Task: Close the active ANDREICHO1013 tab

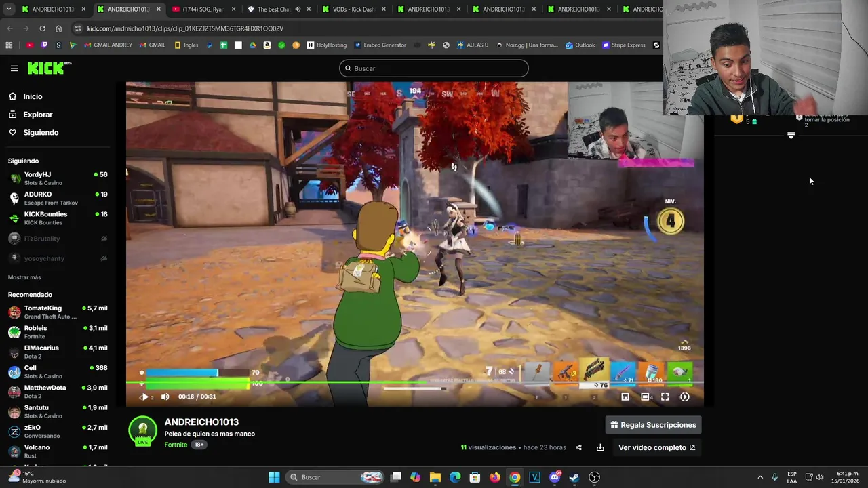Action: click(159, 9)
